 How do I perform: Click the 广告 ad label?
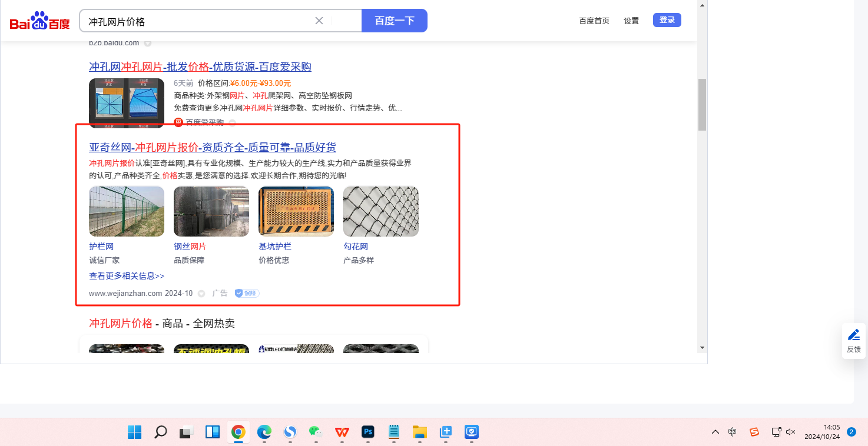pos(220,293)
